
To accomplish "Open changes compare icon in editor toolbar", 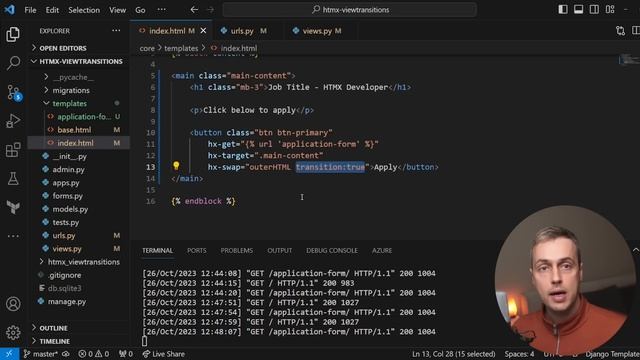I will click(x=620, y=31).
